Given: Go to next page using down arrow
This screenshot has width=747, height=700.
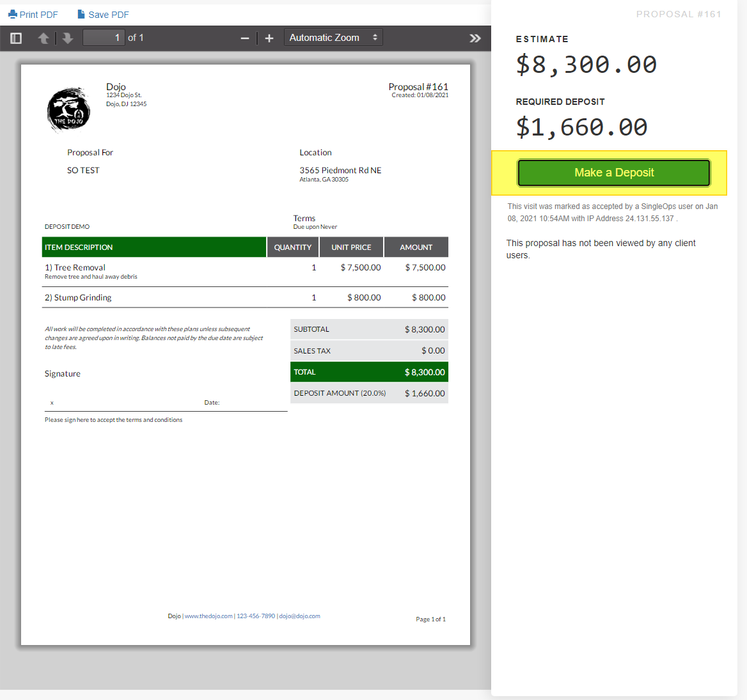Looking at the screenshot, I should point(68,38).
